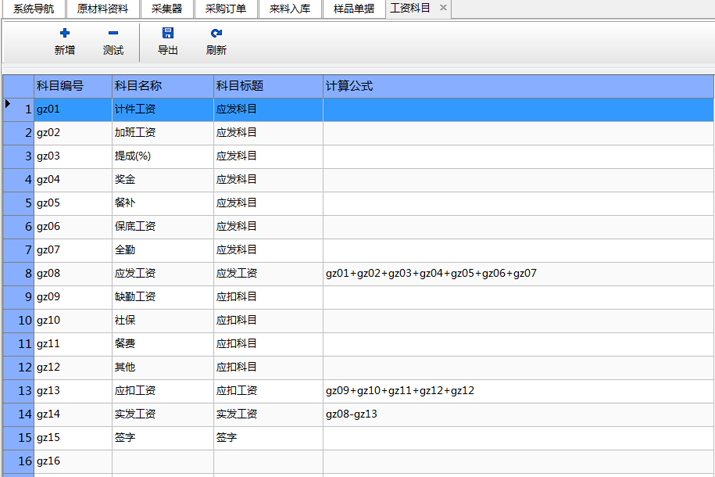Select the 保底工资 name cell

163,227
